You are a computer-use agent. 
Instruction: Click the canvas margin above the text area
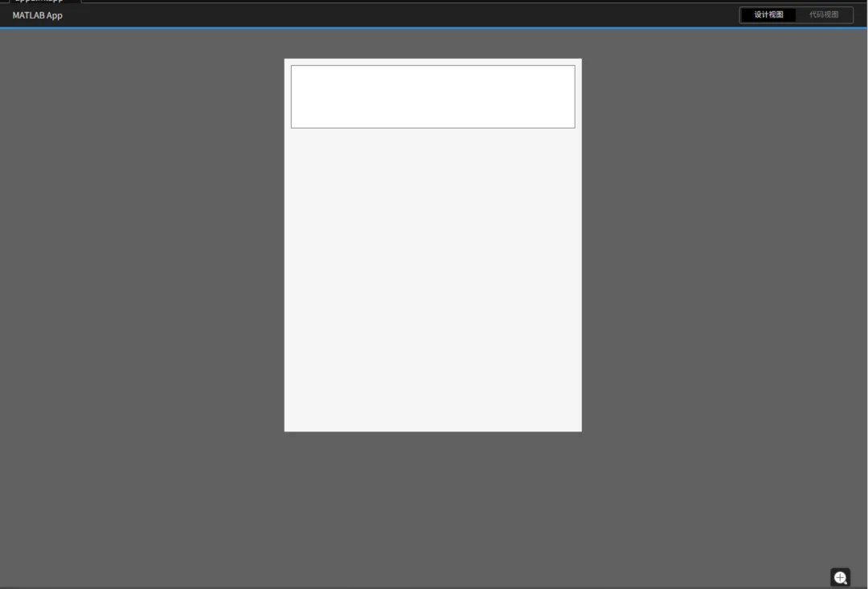[x=433, y=62]
